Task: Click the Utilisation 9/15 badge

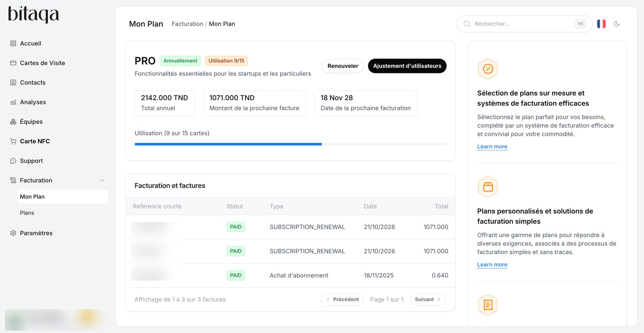Action: tap(226, 61)
